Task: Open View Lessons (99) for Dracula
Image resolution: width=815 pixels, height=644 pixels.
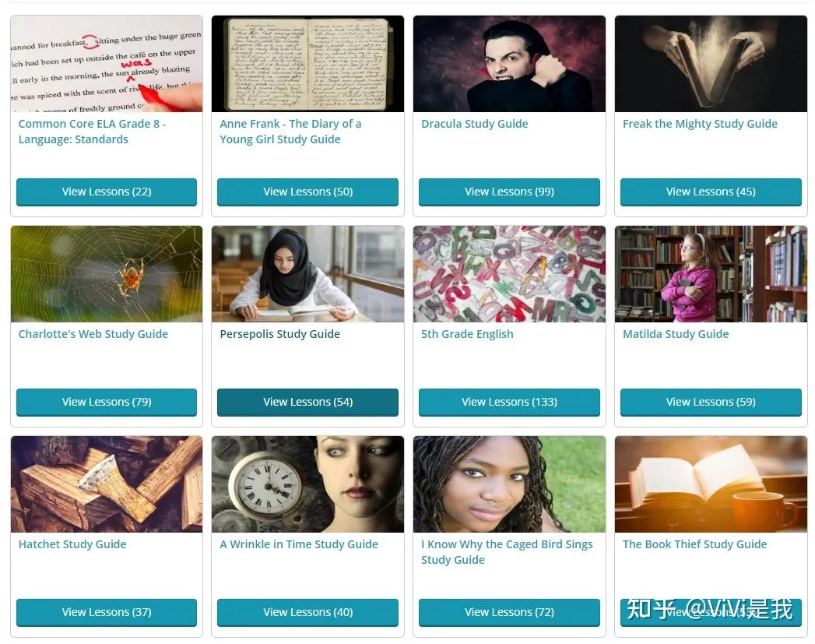Action: 509,192
